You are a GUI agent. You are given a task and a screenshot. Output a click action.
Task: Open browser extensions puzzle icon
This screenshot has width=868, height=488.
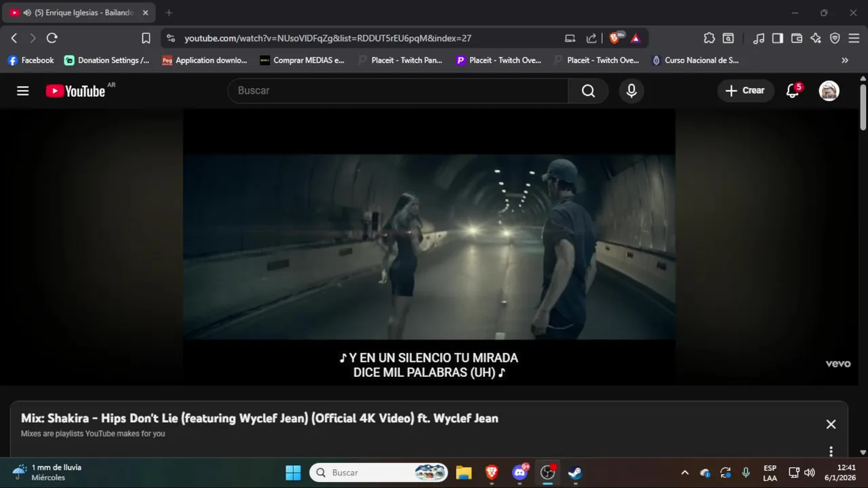(709, 38)
